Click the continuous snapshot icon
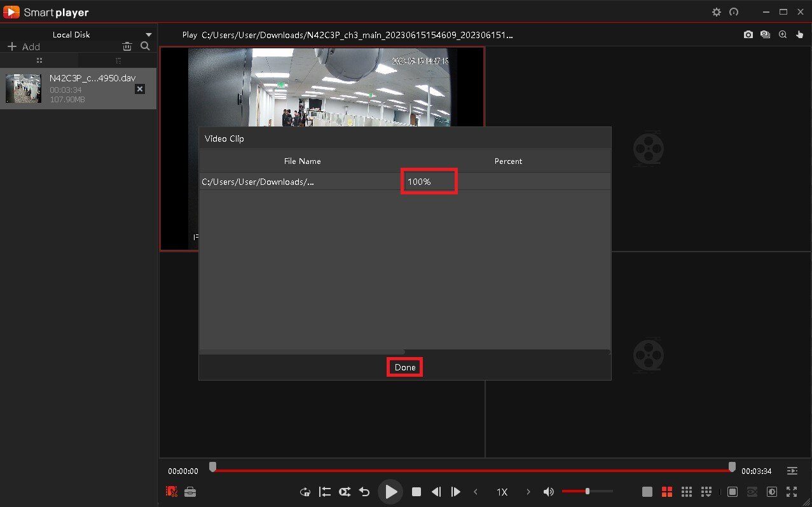 click(766, 35)
